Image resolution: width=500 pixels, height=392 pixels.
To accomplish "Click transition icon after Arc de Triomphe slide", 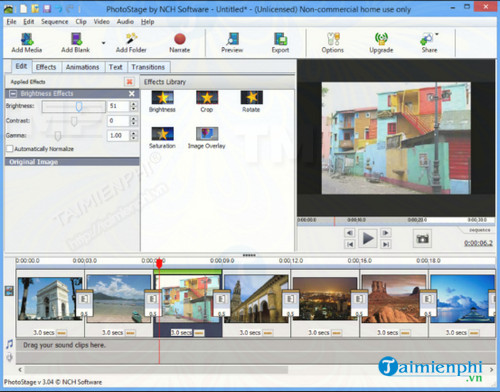I will pos(85,303).
